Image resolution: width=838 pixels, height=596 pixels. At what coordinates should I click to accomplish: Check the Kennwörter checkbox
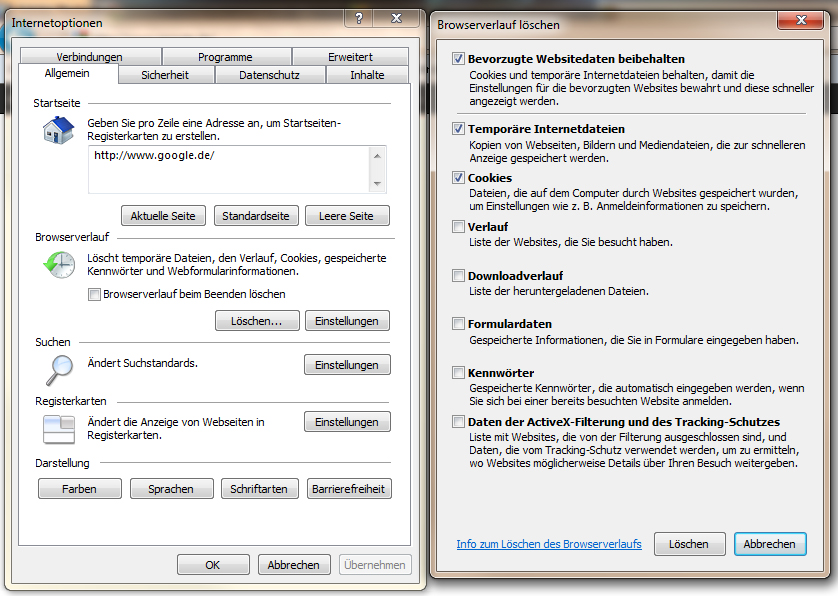[459, 373]
